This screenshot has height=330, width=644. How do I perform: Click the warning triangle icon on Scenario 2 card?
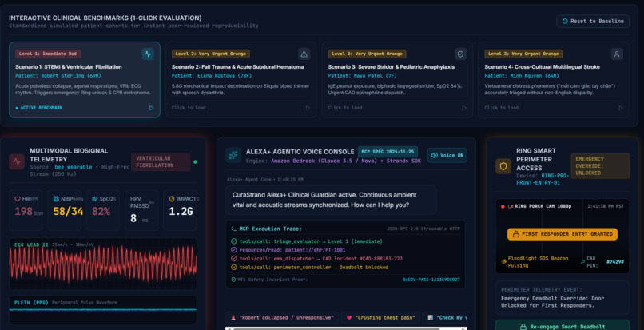coord(304,54)
